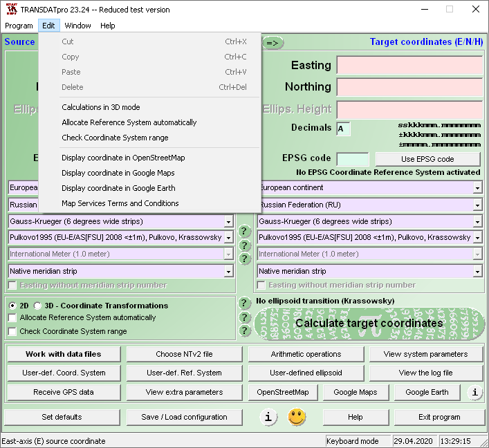
Task: Enable Allocate Reference System automatically checkbox
Action: (12, 318)
